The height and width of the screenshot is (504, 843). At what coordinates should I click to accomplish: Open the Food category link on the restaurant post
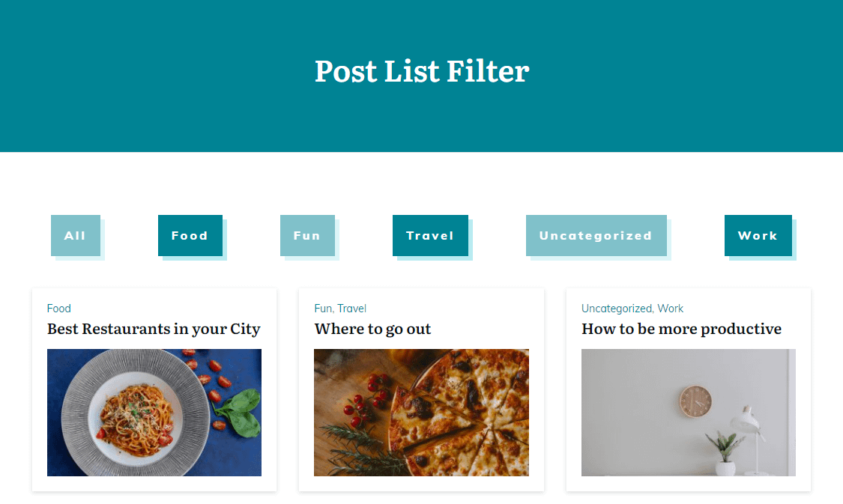[x=59, y=308]
